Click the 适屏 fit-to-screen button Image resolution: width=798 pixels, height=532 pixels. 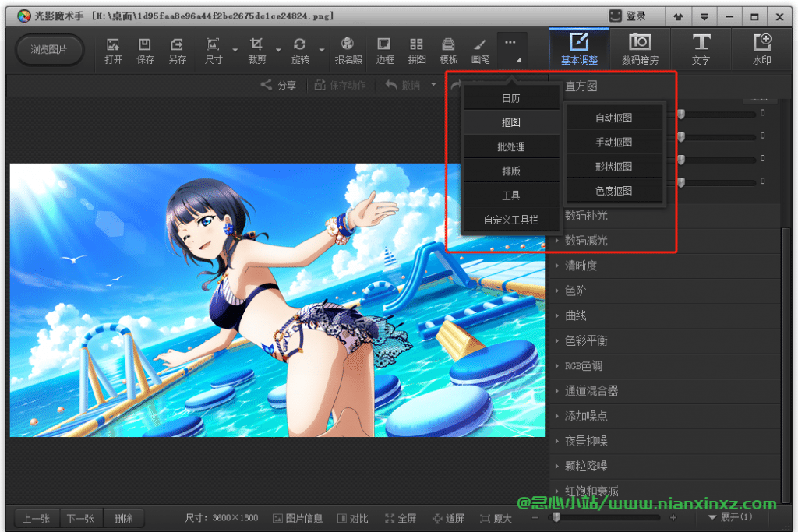pos(448,518)
